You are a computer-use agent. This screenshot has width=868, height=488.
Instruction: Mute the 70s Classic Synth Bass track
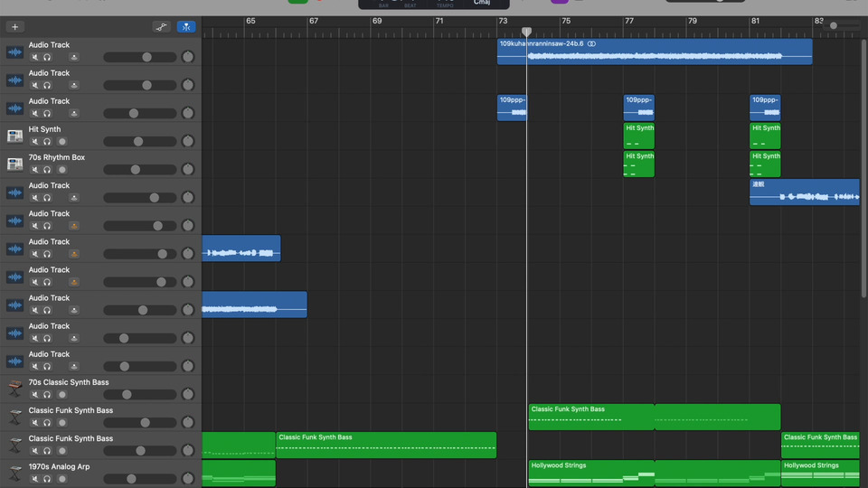(35, 395)
